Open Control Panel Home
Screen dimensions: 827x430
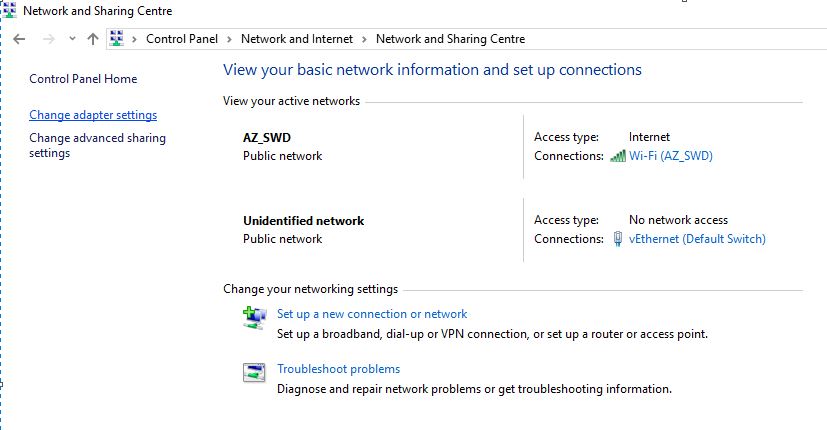pos(83,79)
